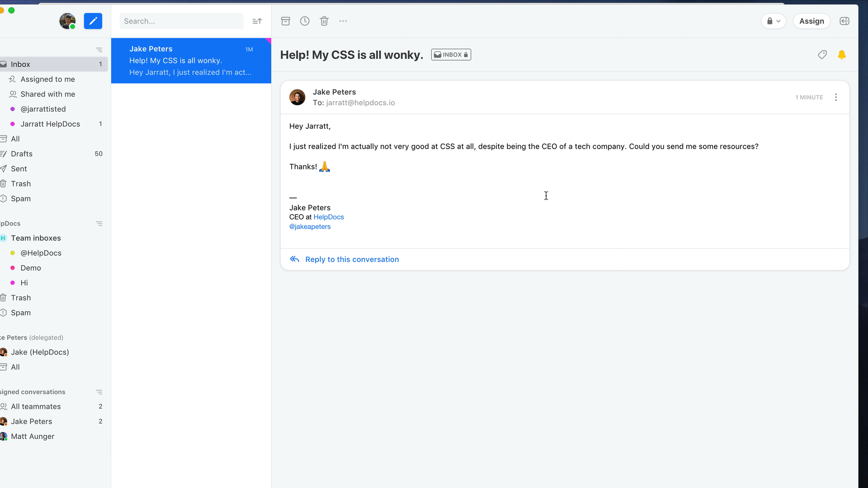Click section options icon for HelpDocs section
The width and height of the screenshot is (868, 488).
pyautogui.click(x=99, y=224)
